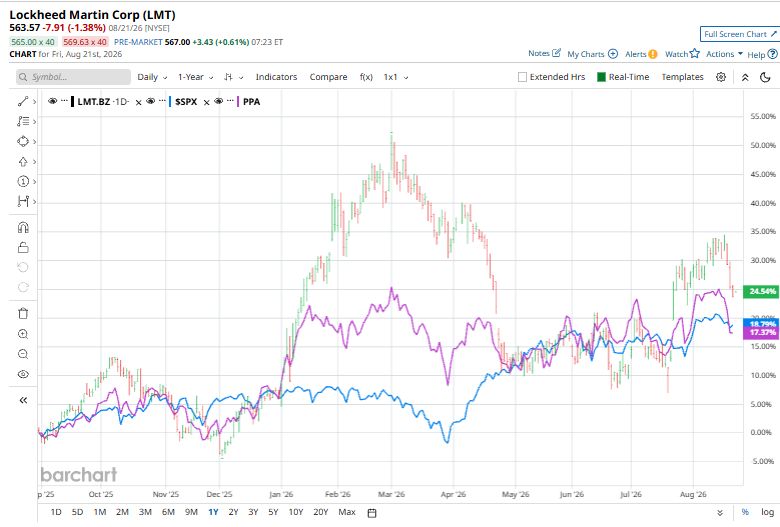
Task: Open the f(x) expressions menu
Action: click(366, 77)
